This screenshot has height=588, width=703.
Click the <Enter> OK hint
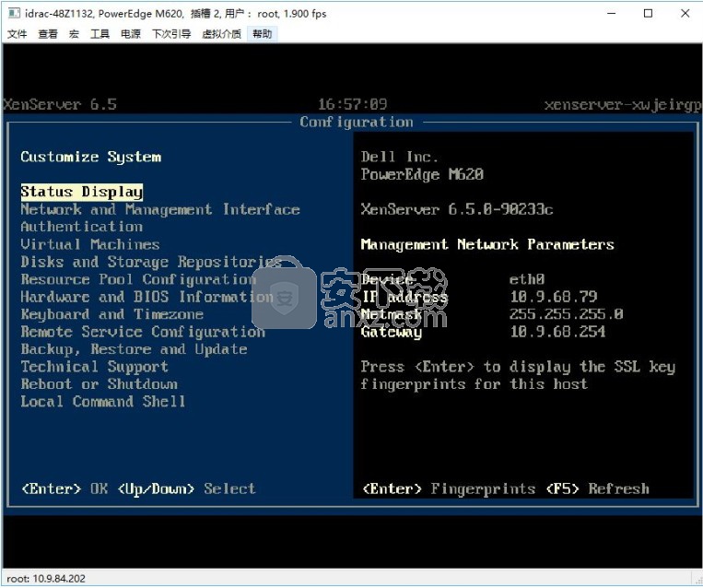65,488
